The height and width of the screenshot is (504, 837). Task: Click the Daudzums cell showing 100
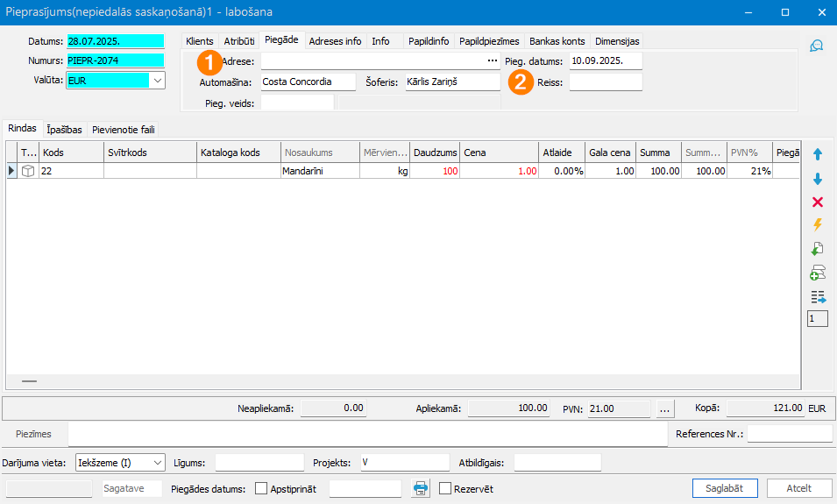click(435, 171)
